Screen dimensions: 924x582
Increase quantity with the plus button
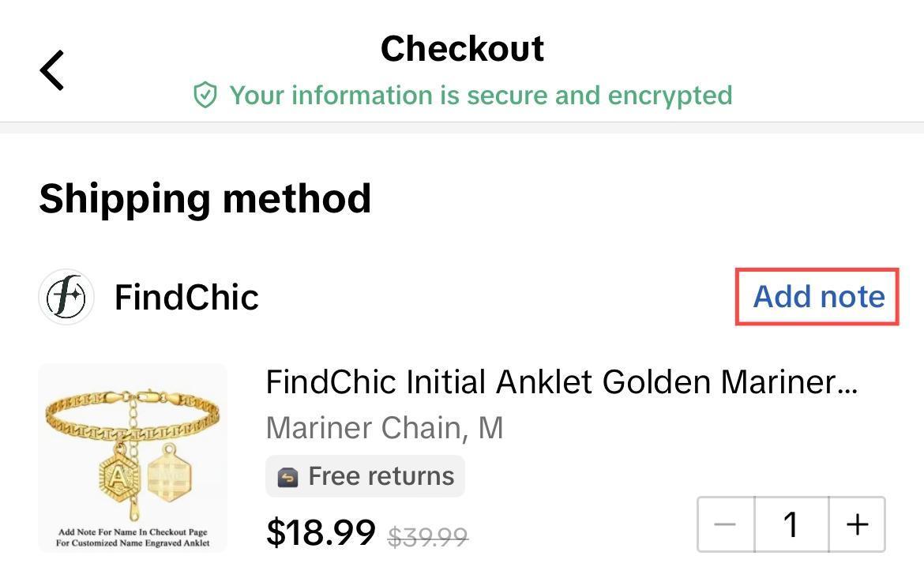[x=856, y=524]
